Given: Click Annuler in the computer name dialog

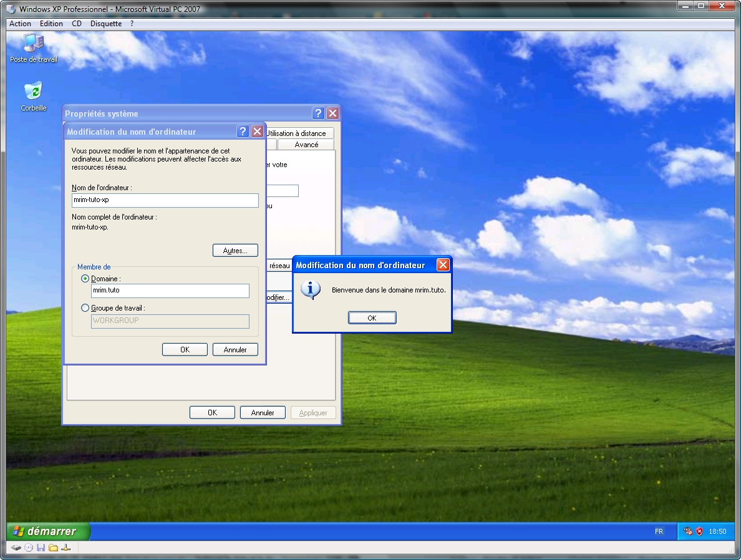Looking at the screenshot, I should [235, 350].
